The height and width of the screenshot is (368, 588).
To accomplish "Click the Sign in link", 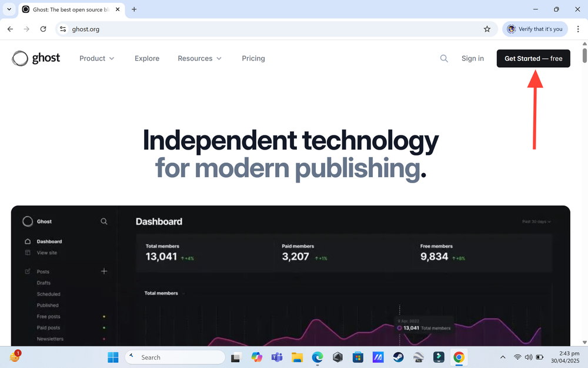I will 473,58.
